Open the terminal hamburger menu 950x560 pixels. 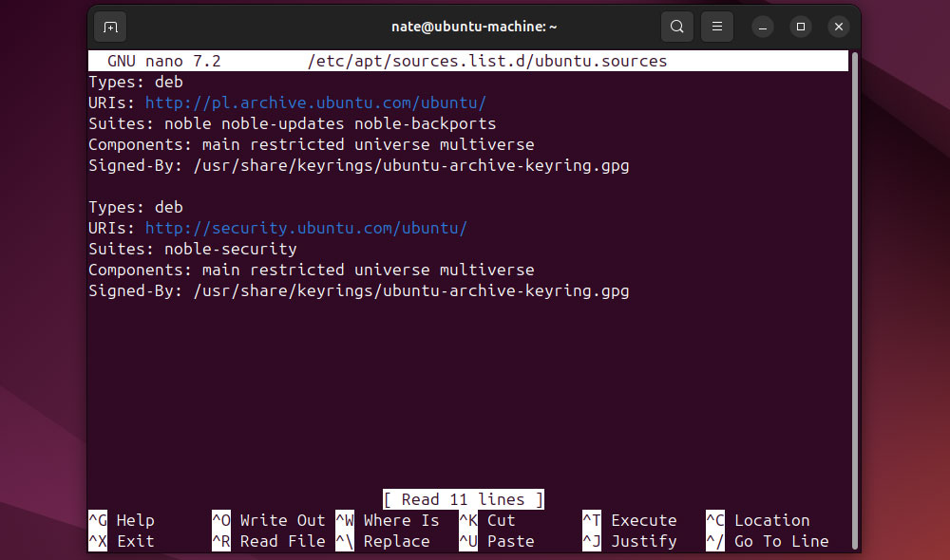[716, 27]
